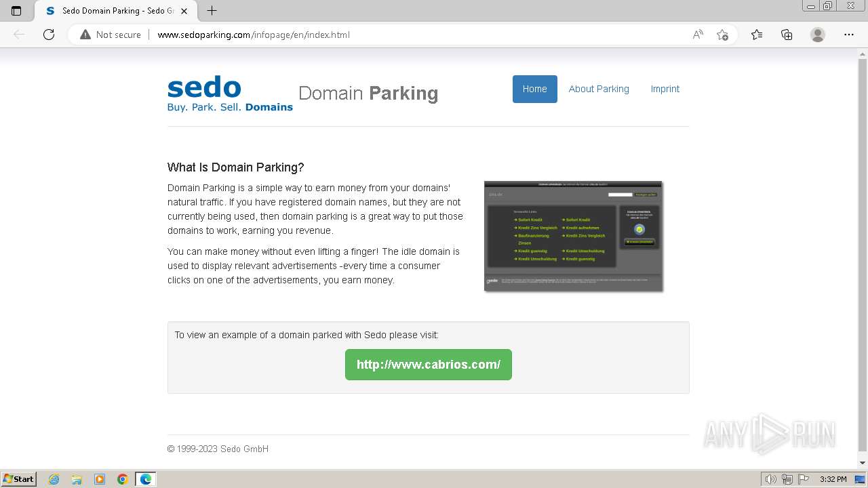Click the Sedo logo
This screenshot has width=868, height=488.
coord(230,94)
